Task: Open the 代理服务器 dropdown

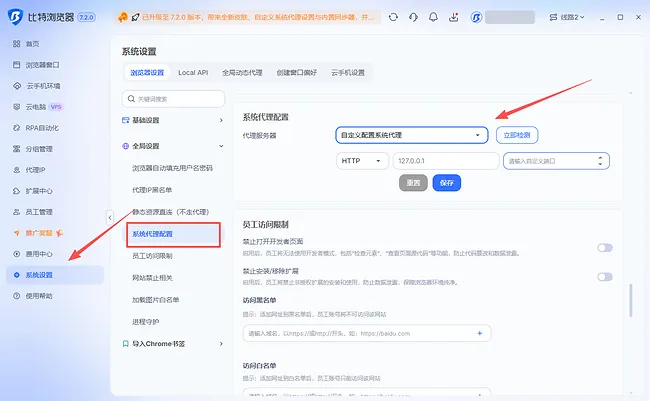Action: point(412,135)
